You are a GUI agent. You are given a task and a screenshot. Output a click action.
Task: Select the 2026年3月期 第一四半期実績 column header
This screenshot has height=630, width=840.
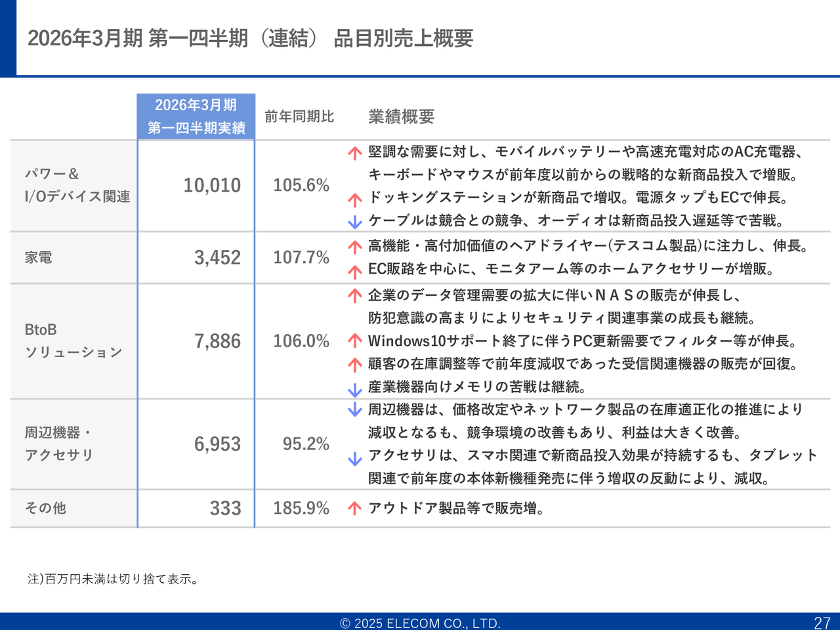click(x=196, y=117)
